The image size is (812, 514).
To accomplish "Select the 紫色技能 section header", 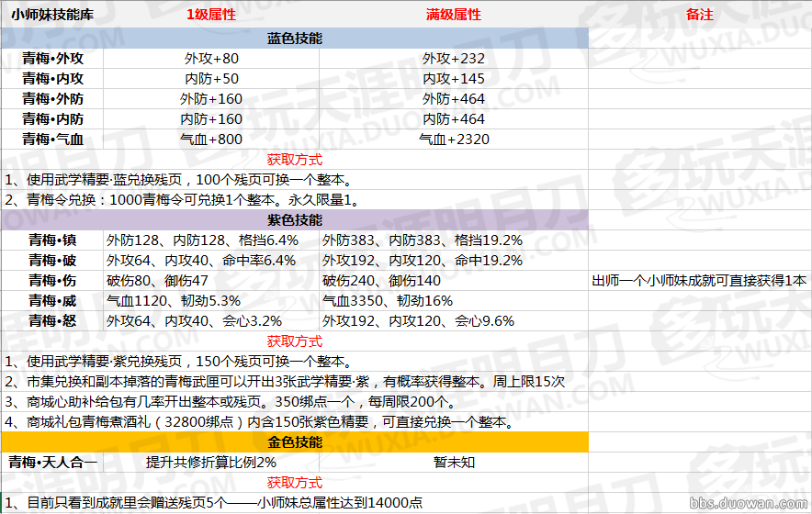I will (x=295, y=220).
